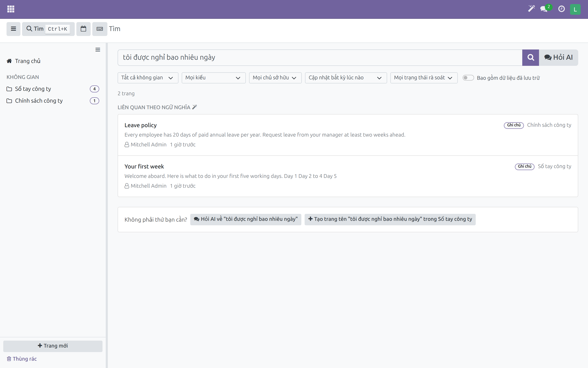This screenshot has height=368, width=588.
Task: Click badge 1 next to Chính sách công ty
Action: 94,101
